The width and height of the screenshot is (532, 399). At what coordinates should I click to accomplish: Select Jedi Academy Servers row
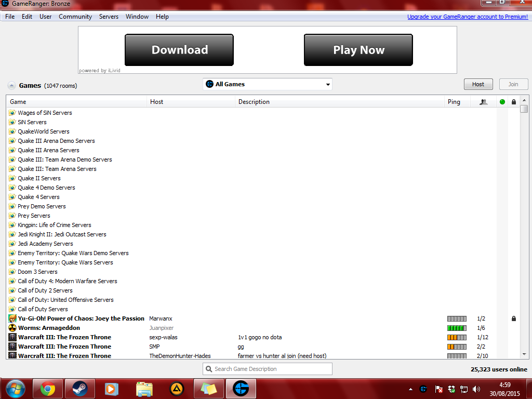click(x=45, y=244)
